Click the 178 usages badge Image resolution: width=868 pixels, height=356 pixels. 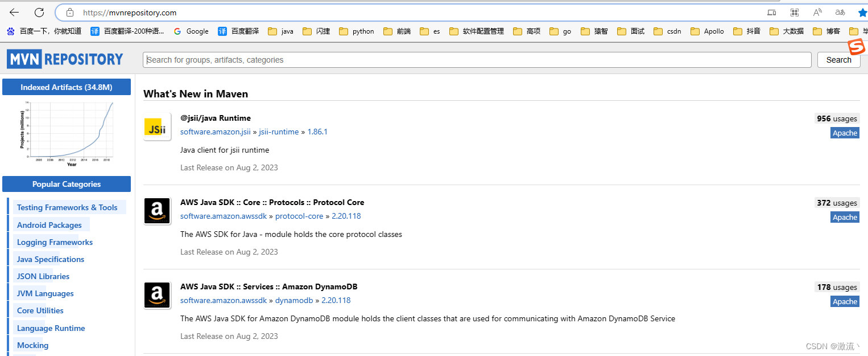pyautogui.click(x=837, y=287)
